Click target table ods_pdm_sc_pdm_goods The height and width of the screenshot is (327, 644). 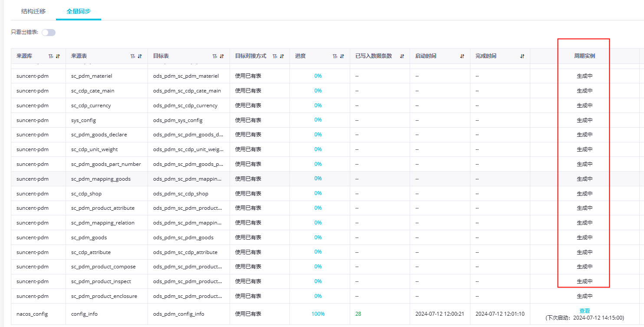pos(184,238)
